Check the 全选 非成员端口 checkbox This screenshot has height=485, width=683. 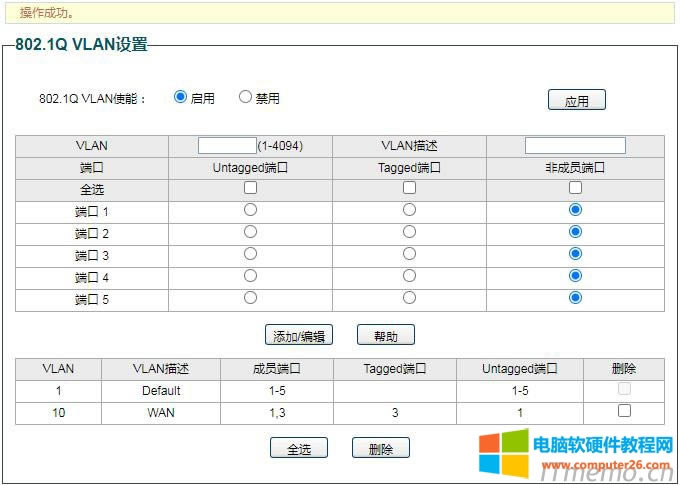pyautogui.click(x=575, y=188)
